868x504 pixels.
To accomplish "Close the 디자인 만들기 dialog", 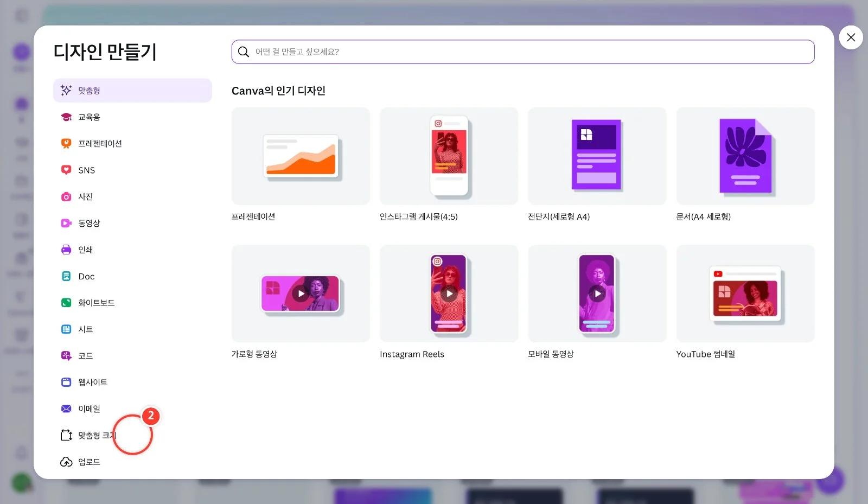I will [x=851, y=37].
